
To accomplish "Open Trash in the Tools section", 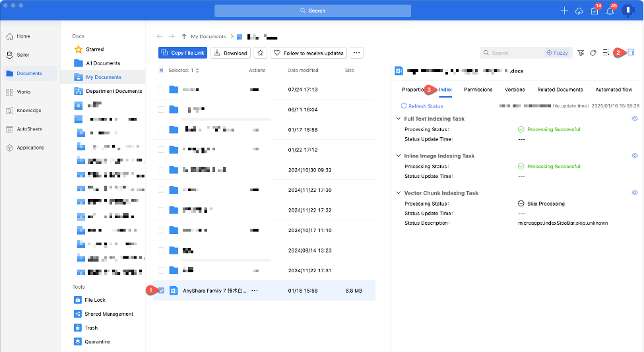I will [x=91, y=328].
